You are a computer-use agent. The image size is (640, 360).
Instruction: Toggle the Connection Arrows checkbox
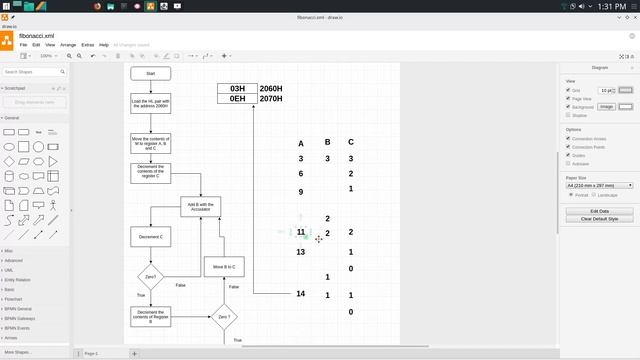[x=568, y=138]
